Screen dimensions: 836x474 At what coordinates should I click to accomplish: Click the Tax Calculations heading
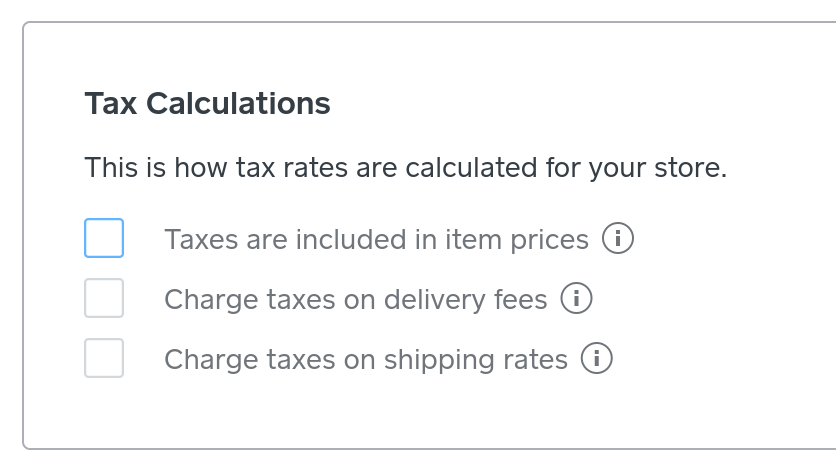click(x=207, y=103)
